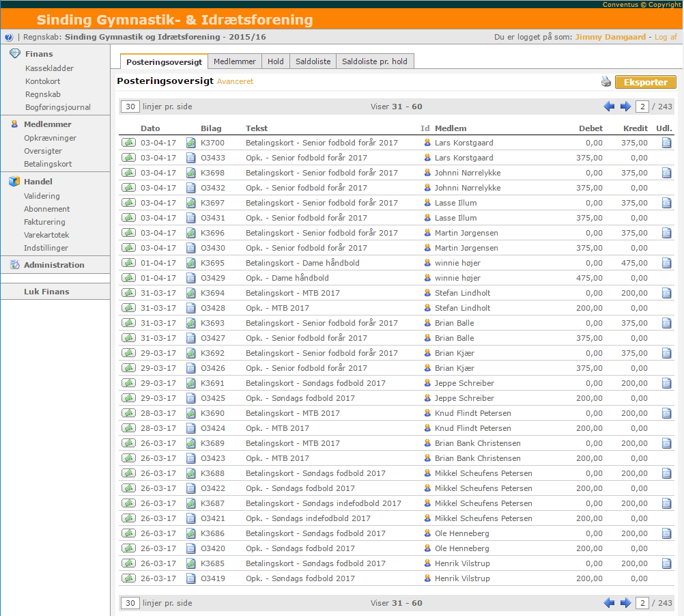Screen dimensions: 684x616
Task: Click the top lines-per-page input field
Action: [x=130, y=107]
